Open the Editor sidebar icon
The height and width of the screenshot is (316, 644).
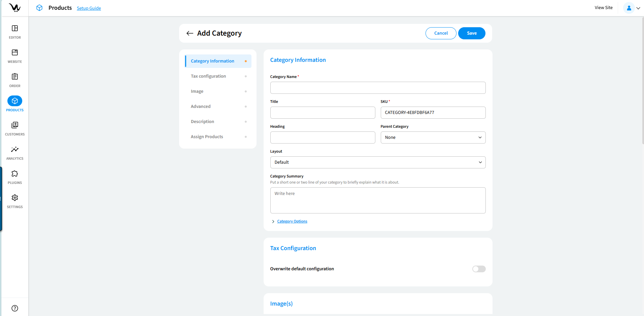point(15,29)
